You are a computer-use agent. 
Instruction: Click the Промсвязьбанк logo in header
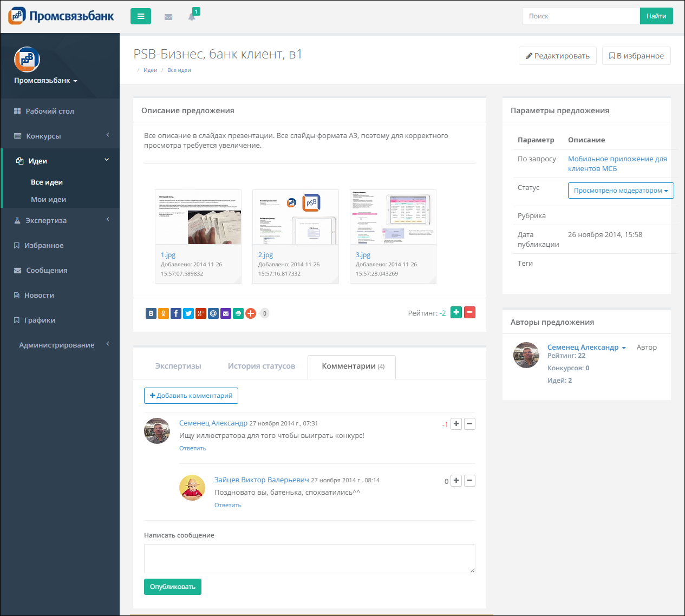[61, 16]
